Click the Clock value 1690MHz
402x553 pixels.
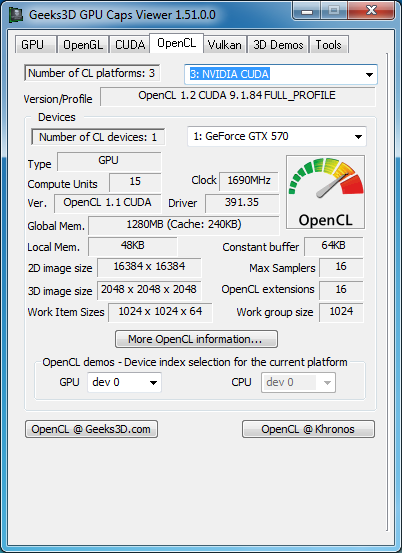(x=249, y=181)
